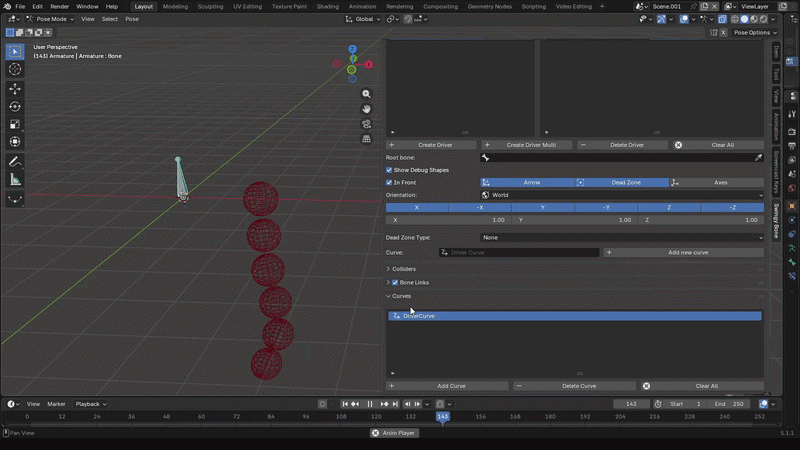Select the 3D Cursor tool
The image size is (800, 450).
15,69
